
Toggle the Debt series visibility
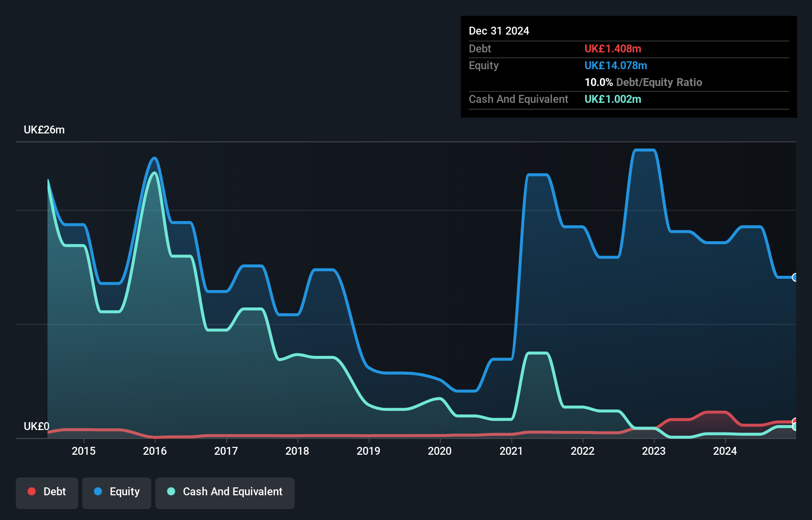click(46, 492)
